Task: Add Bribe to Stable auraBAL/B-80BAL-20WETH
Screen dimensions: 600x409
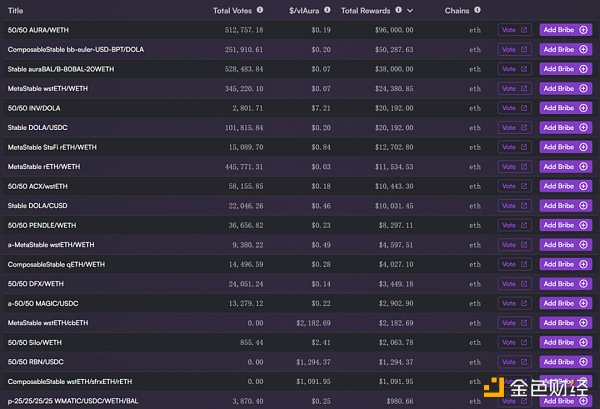Action: pyautogui.click(x=566, y=69)
